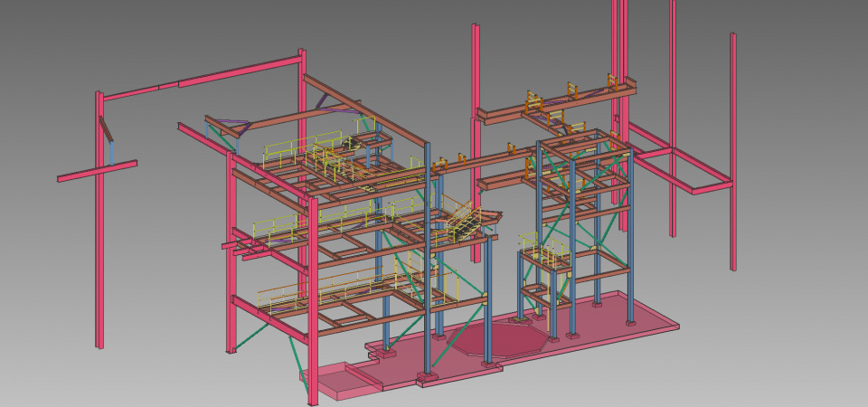Click the base plate under the front blue column
This screenshot has width=868, height=407.
[426, 376]
